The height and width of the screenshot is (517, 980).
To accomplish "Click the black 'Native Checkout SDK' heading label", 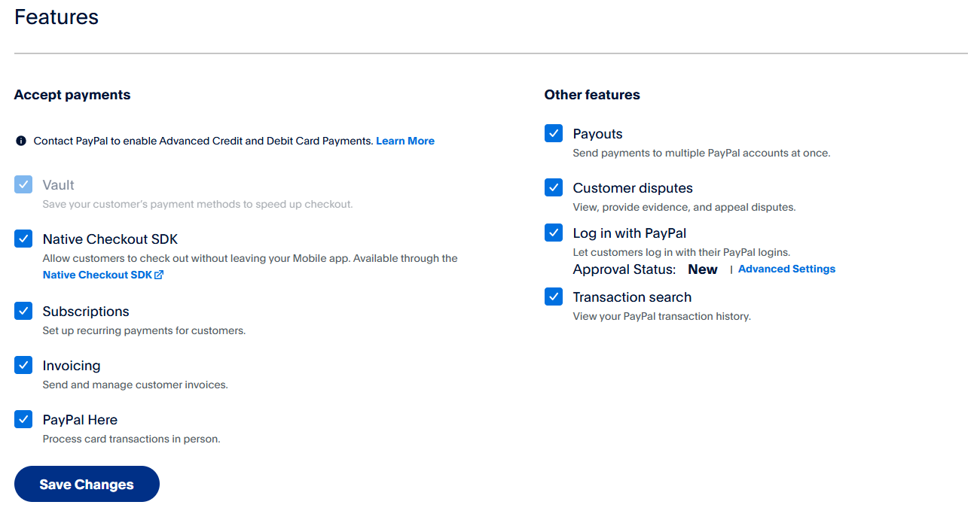I will 110,239.
